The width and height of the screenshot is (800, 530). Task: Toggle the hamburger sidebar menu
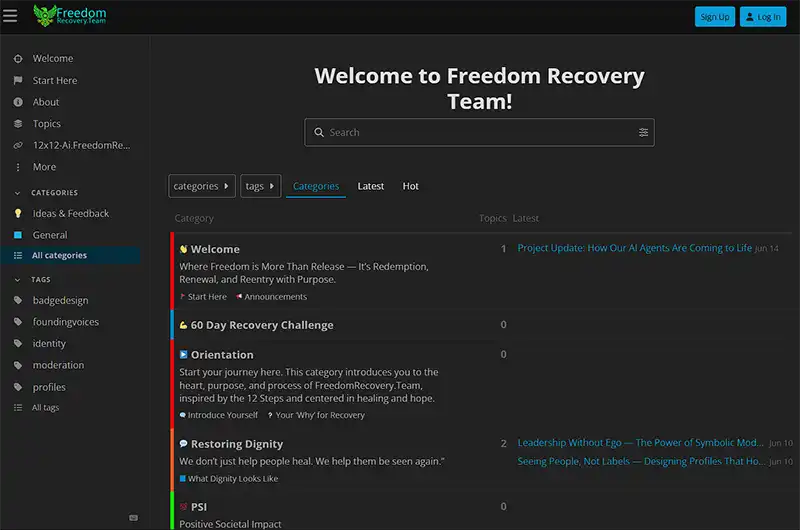coord(11,16)
